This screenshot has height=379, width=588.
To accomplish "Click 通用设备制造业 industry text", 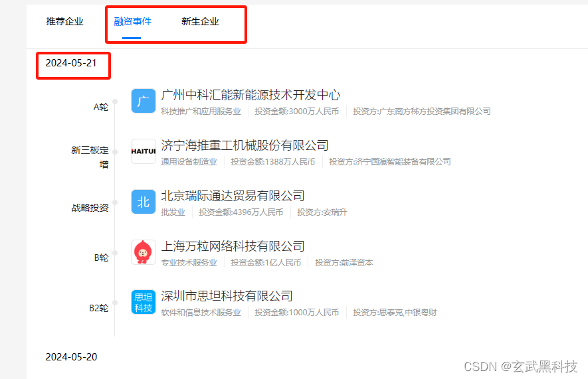I will pos(189,162).
